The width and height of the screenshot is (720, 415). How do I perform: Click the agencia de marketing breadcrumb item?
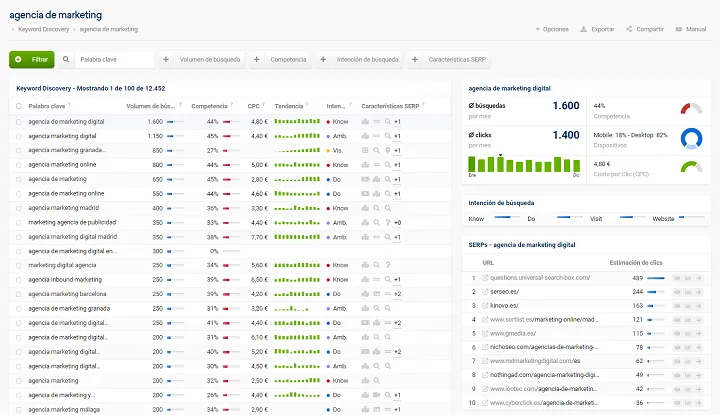point(108,29)
